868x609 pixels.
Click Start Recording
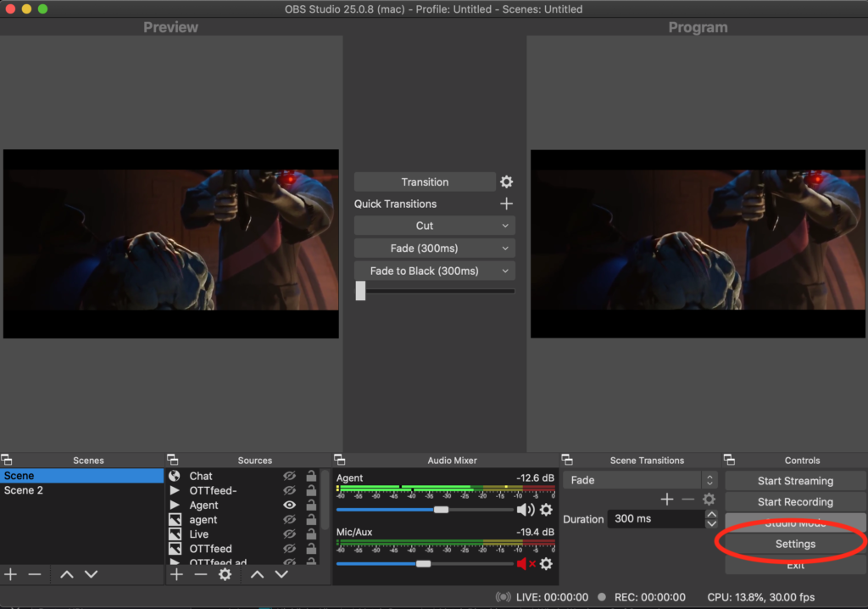tap(795, 501)
